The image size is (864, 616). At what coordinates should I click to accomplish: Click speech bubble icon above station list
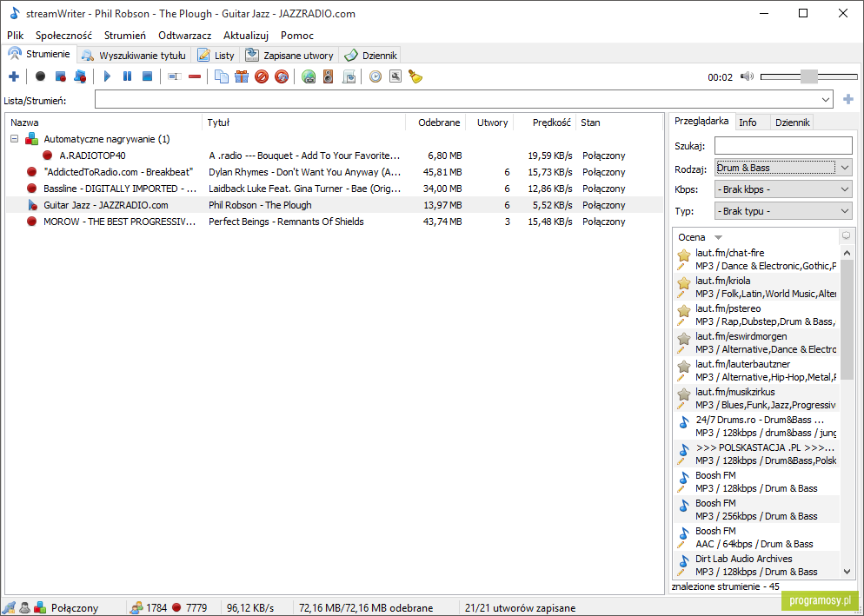coord(846,235)
